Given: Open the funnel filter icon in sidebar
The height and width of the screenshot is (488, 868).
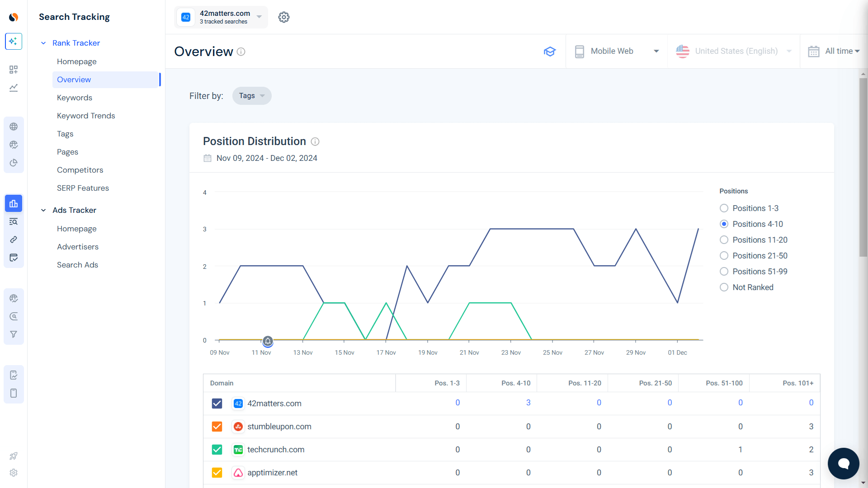Looking at the screenshot, I should [14, 334].
